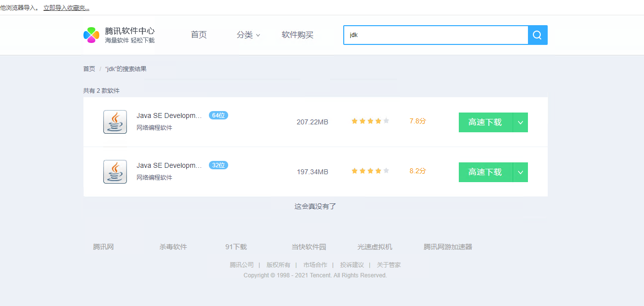Click the magnifier search button

click(537, 35)
